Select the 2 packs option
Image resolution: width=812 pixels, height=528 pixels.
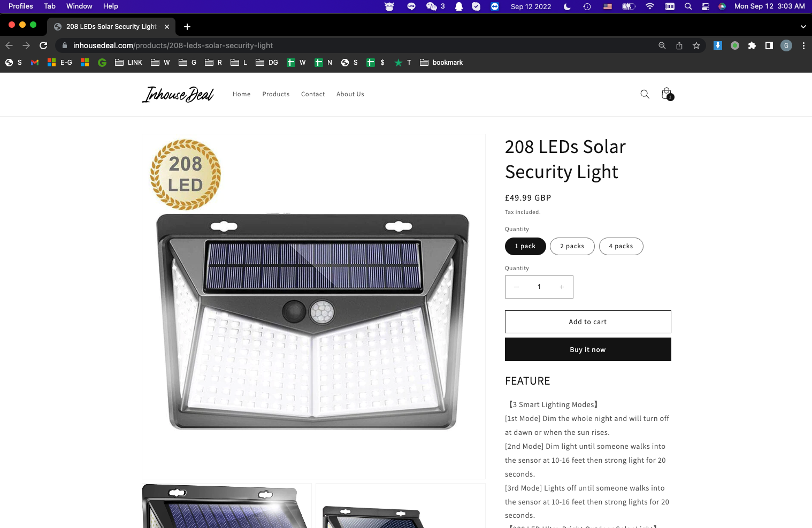click(572, 246)
